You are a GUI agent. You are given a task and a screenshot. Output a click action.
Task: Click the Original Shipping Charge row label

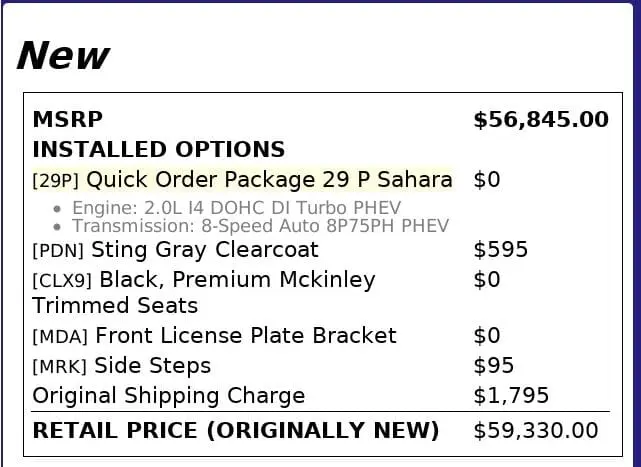[x=168, y=396]
